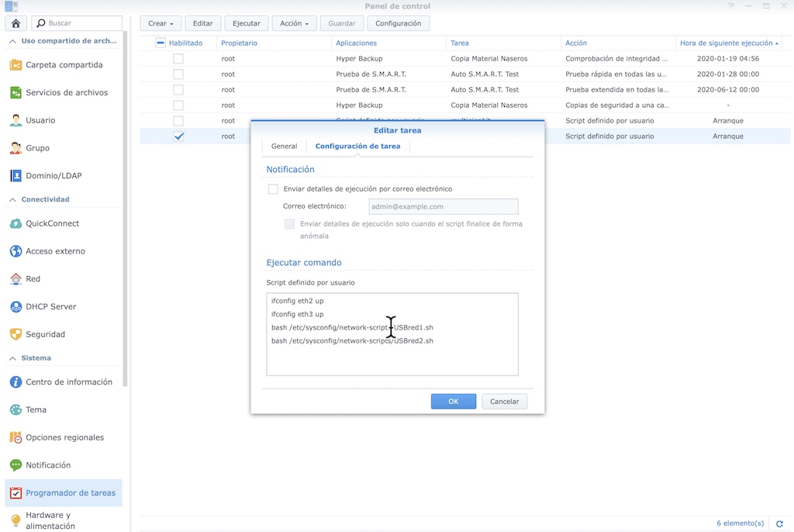Confirm the task edit with OK
Screen dimensions: 794x532
pos(453,401)
